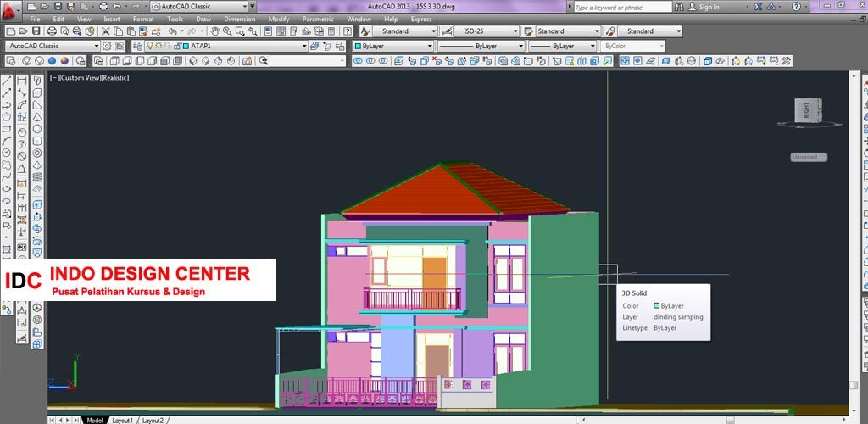Apply Realistic visual style blue sphere
The height and width of the screenshot is (424, 868).
pyautogui.click(x=52, y=61)
